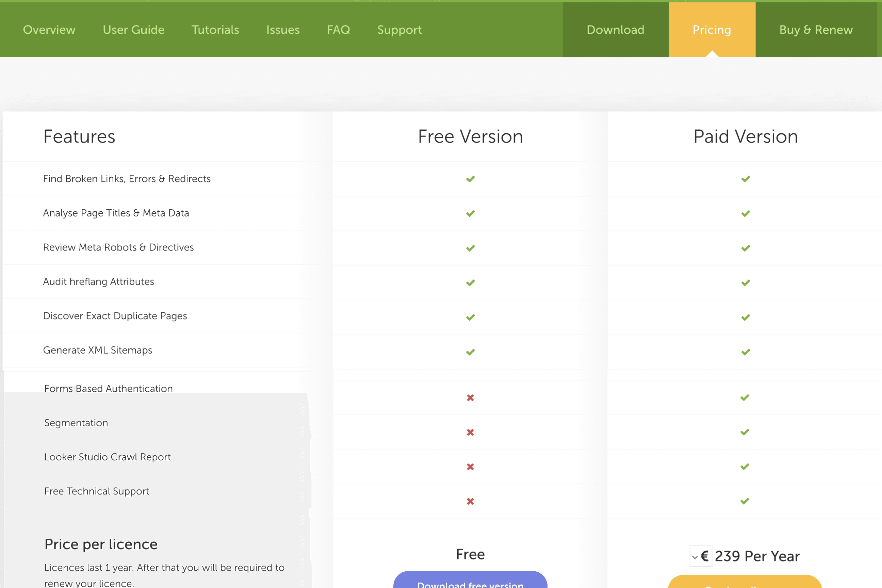Click red cross in Segmentation row
The width and height of the screenshot is (882, 588).
[x=470, y=432]
